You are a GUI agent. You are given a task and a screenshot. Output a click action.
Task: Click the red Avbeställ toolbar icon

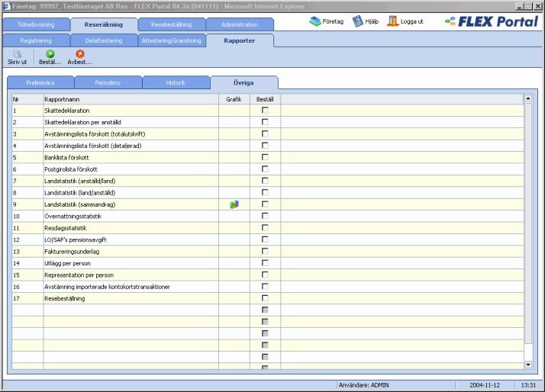point(79,54)
